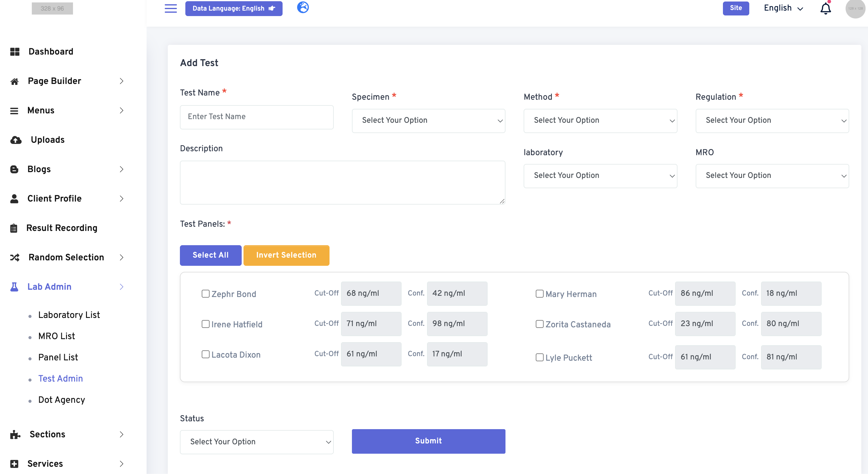
Task: Click the hamburger menu toggle icon
Action: coord(171,8)
